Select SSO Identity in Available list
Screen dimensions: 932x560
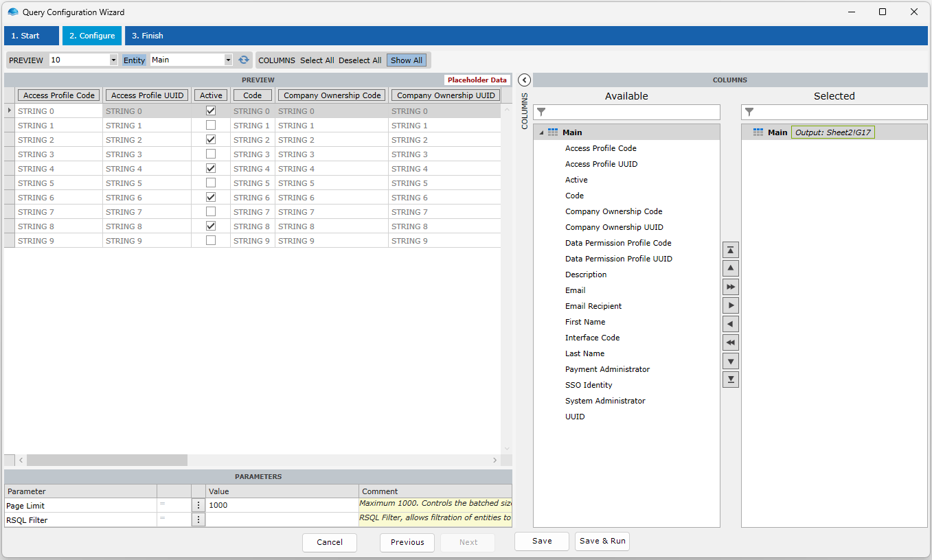[x=589, y=385]
